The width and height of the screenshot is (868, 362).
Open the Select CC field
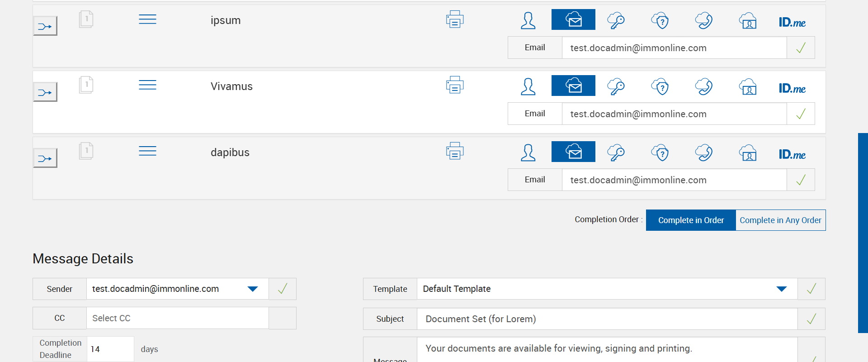click(177, 318)
